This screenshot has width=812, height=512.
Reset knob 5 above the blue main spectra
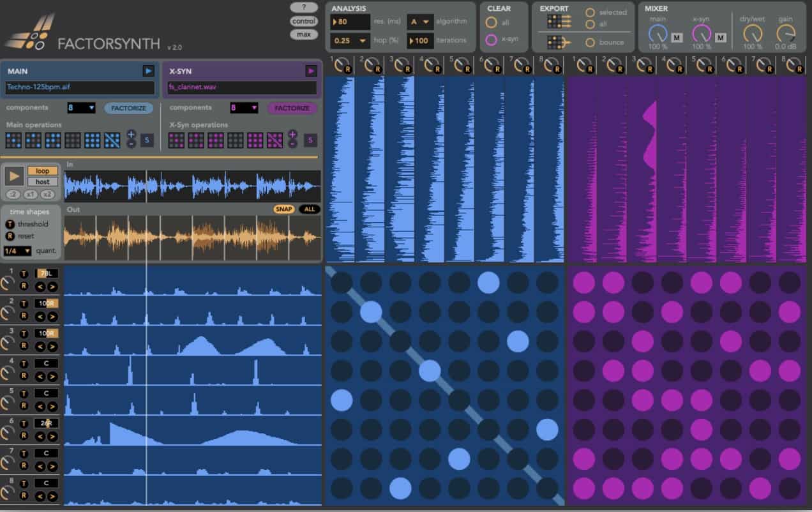click(x=469, y=68)
